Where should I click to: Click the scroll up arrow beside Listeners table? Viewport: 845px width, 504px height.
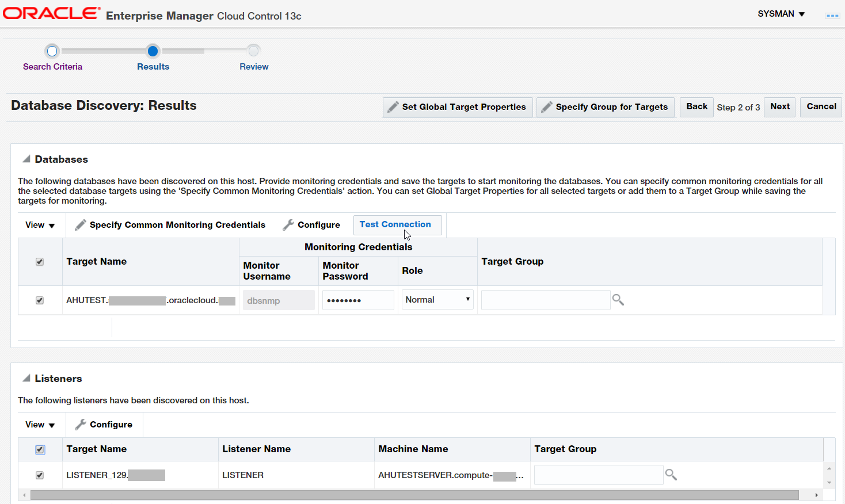click(x=829, y=468)
